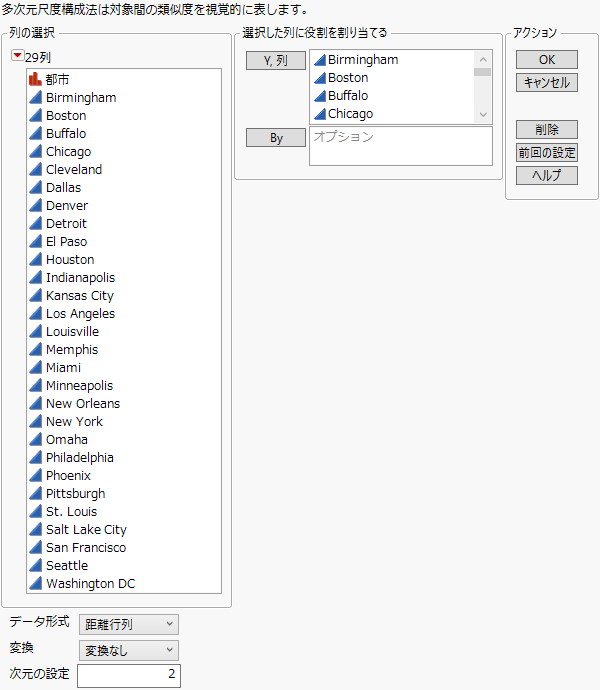Image resolution: width=600 pixels, height=690 pixels.
Task: Select Buffalo in the column list
Action: coord(66,133)
